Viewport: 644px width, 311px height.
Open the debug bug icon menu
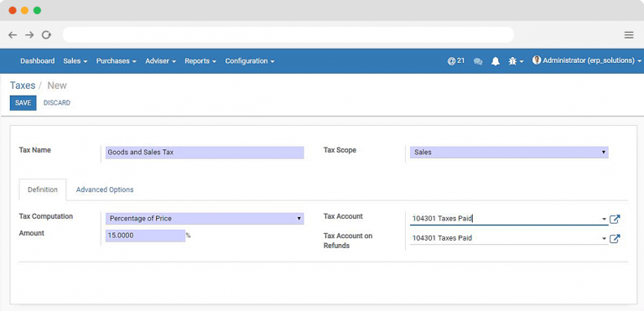click(x=516, y=61)
